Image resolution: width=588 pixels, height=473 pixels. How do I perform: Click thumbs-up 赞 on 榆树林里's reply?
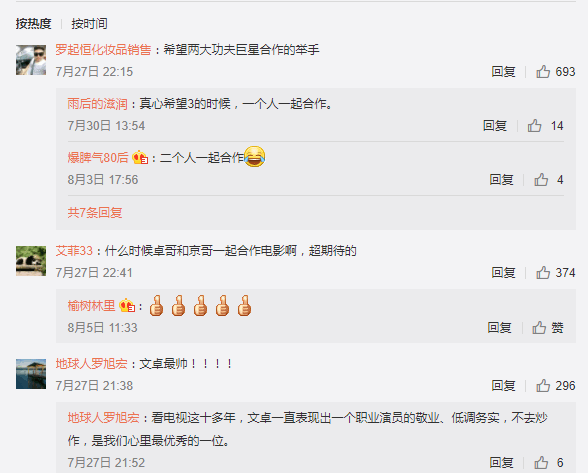coord(548,327)
